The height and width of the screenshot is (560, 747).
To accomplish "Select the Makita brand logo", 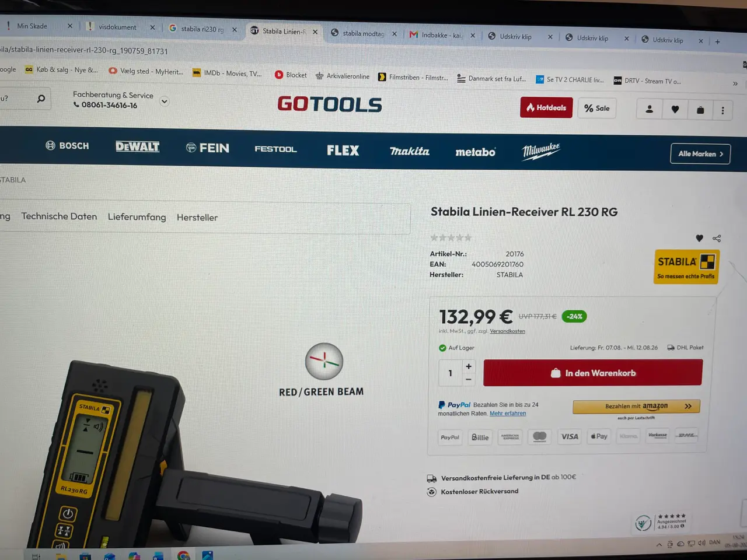I will click(x=409, y=151).
